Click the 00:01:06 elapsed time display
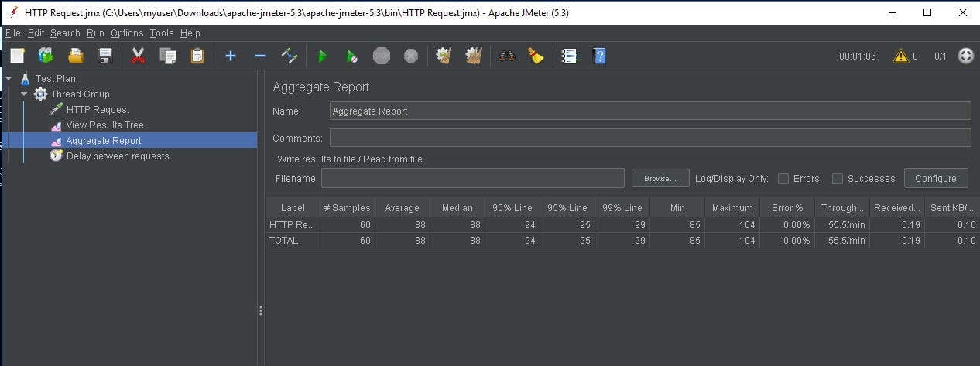 (x=858, y=56)
